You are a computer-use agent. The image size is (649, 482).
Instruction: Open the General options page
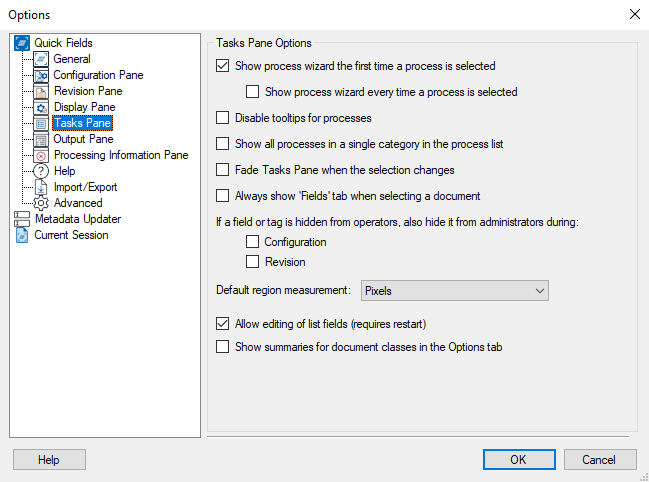(x=72, y=59)
